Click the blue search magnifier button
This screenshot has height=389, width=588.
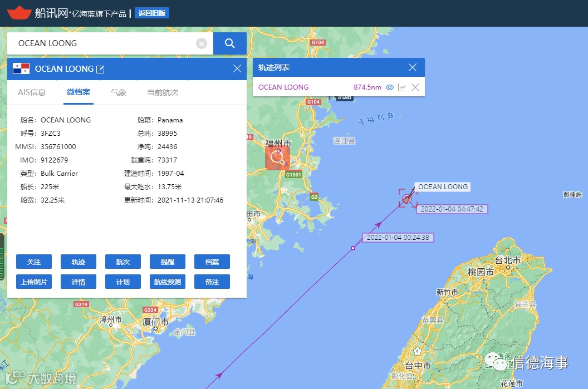pyautogui.click(x=229, y=43)
